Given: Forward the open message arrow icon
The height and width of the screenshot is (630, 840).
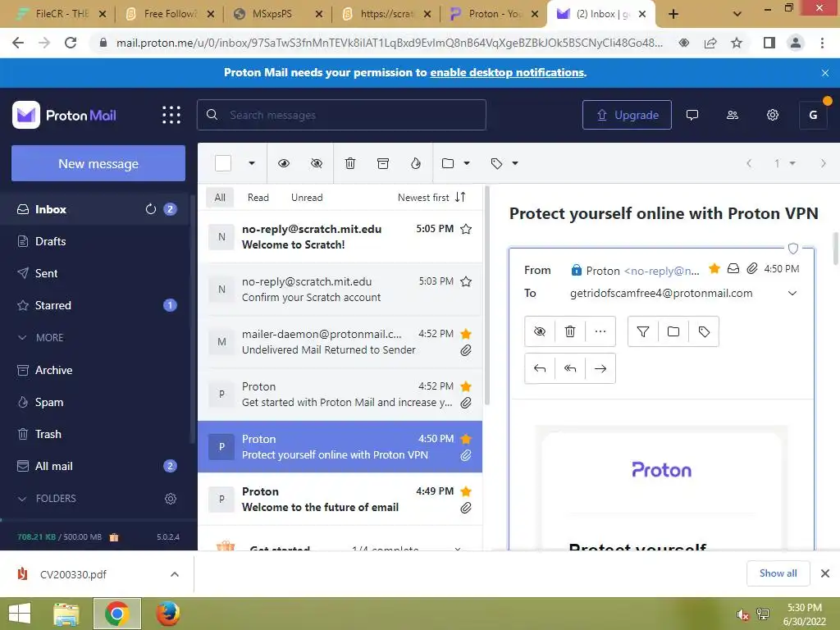Looking at the screenshot, I should [600, 368].
